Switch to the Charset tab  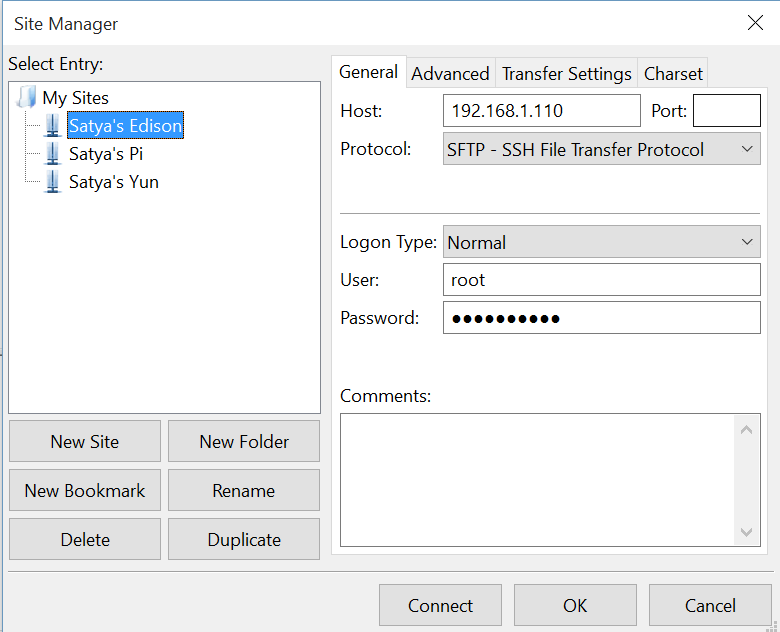[673, 74]
